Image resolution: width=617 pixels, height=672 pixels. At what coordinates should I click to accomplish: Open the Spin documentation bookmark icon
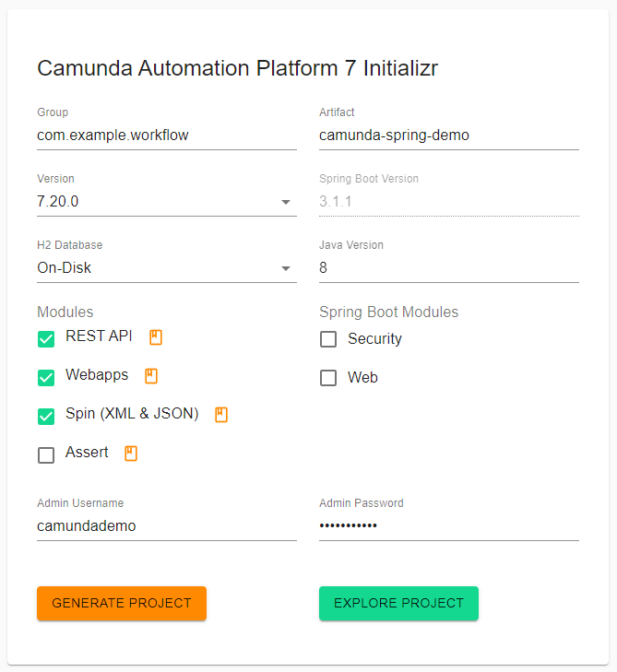coord(221,415)
